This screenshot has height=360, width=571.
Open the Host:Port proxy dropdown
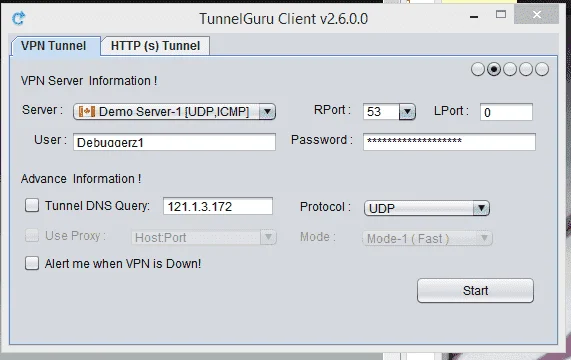coord(204,238)
